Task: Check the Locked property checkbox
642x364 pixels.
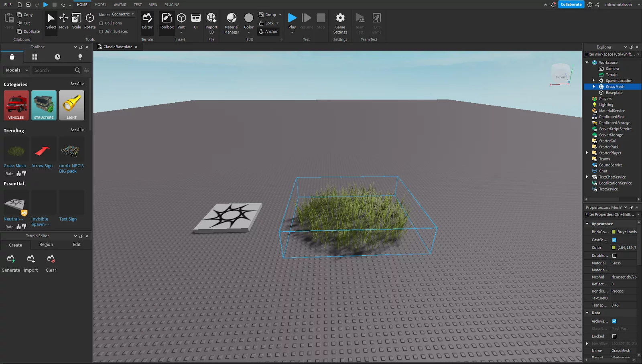Action: coord(614,336)
